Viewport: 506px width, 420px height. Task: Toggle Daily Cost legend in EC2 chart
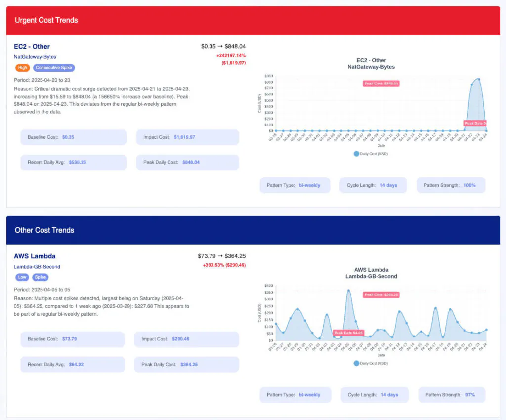click(371, 154)
